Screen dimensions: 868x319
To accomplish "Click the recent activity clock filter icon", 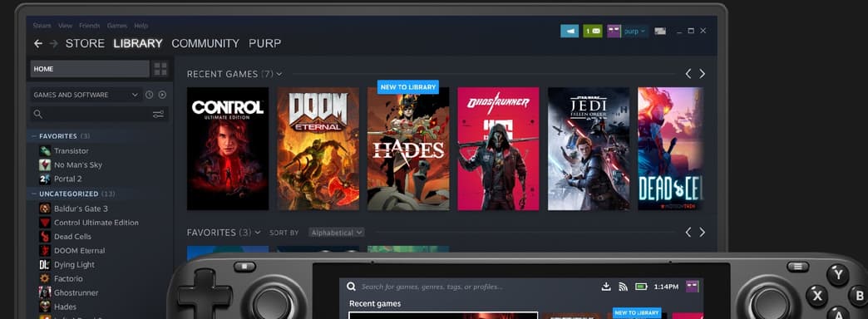I will tap(149, 95).
